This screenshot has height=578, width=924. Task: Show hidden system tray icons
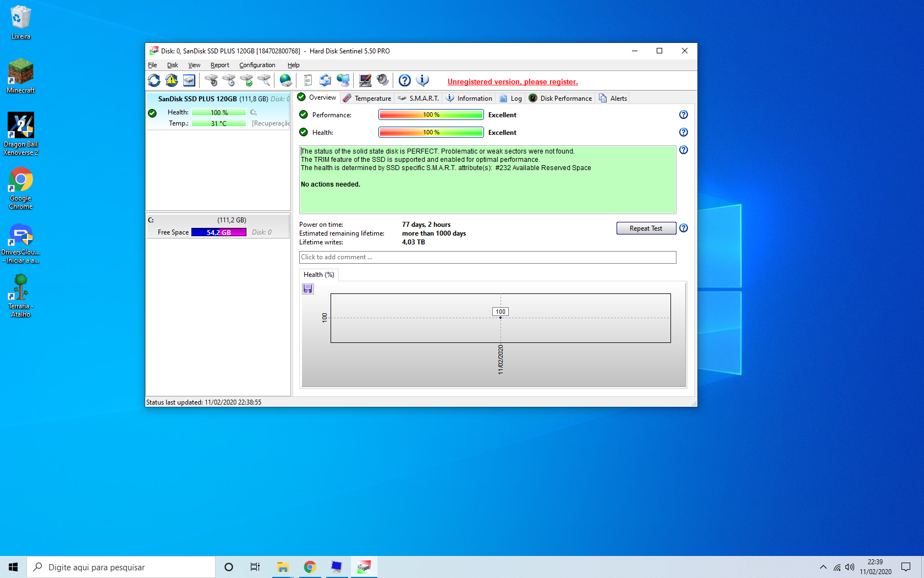[823, 567]
